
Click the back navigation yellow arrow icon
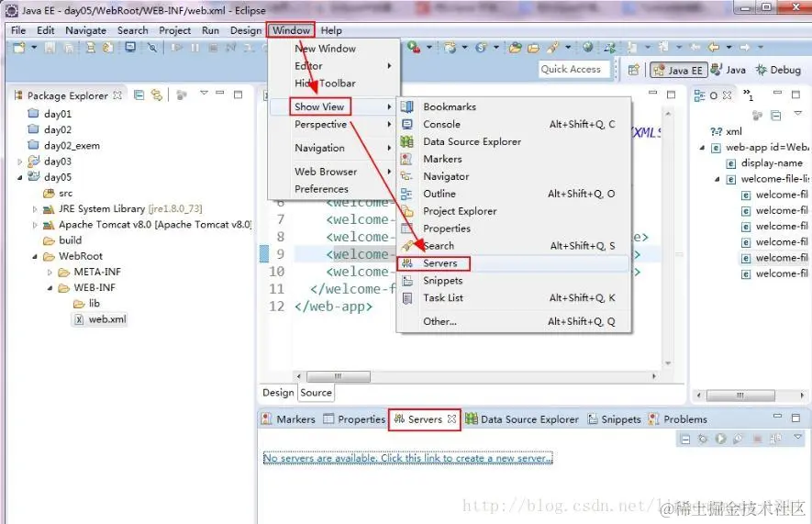pos(714,47)
